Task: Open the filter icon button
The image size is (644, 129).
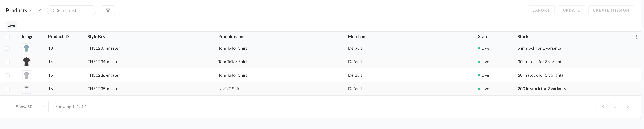Action: click(x=108, y=10)
